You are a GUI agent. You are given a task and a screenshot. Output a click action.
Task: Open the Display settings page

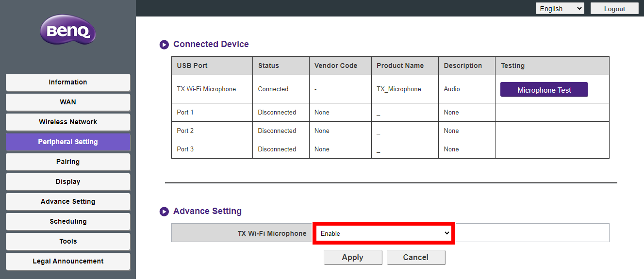[x=68, y=181]
